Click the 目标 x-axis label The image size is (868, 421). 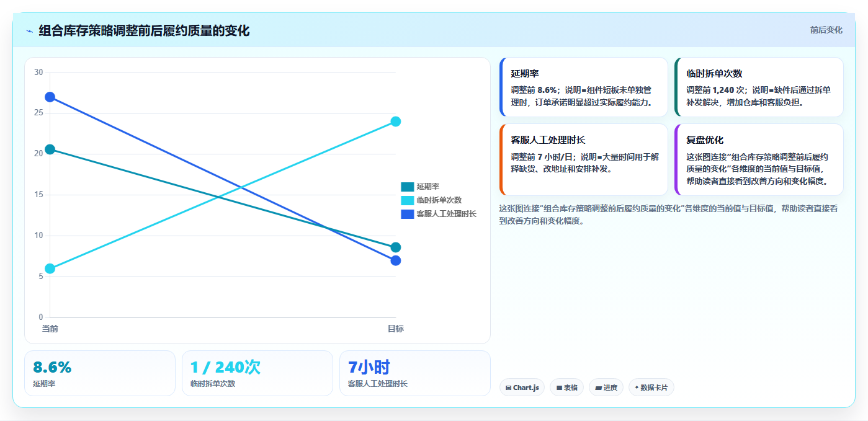pos(396,329)
